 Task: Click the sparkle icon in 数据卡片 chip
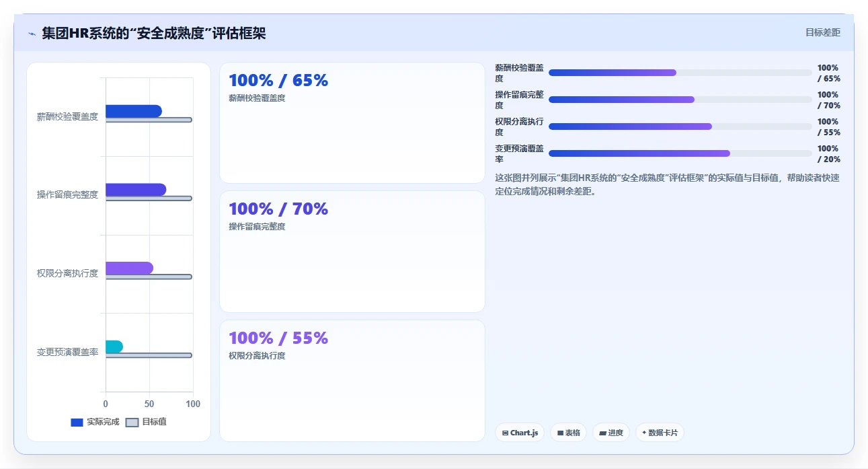[644, 433]
